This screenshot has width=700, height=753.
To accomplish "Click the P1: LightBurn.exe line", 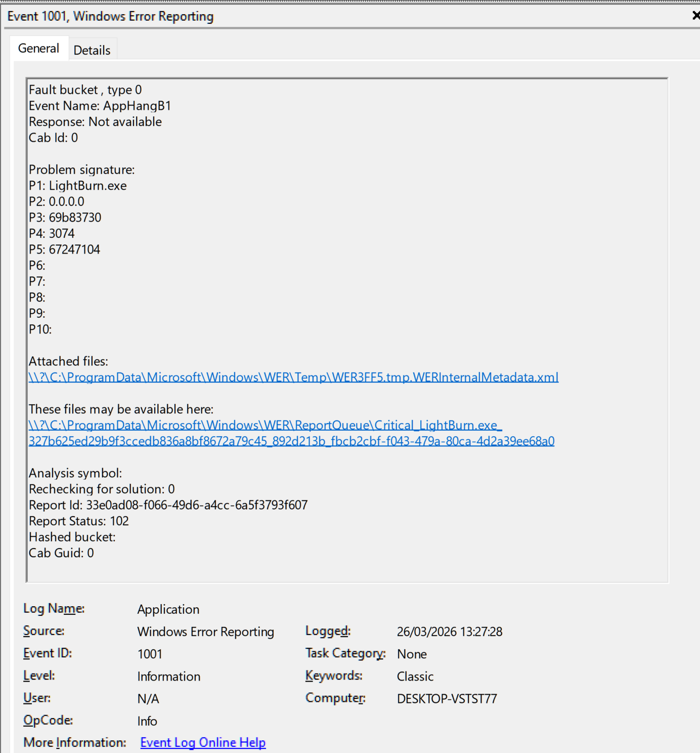I will pos(78,186).
